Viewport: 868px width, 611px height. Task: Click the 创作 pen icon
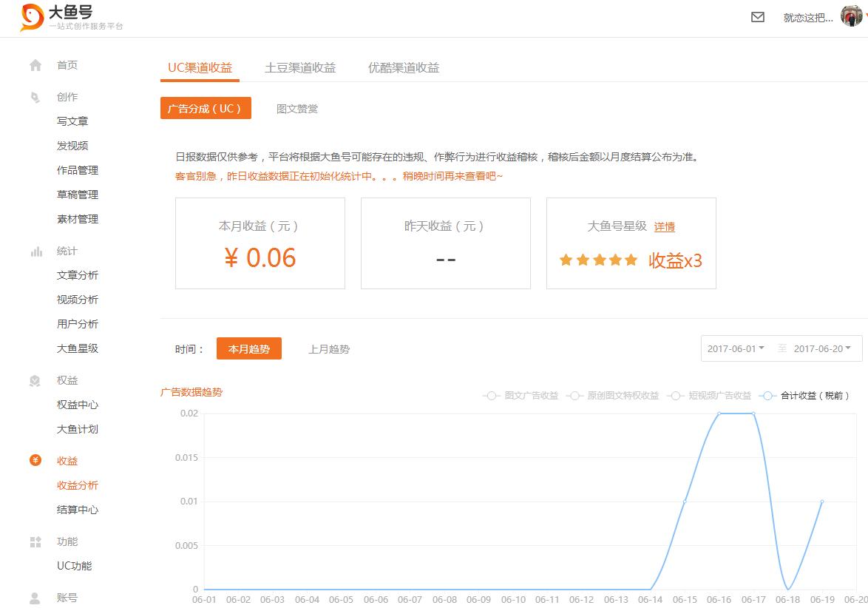tap(35, 97)
